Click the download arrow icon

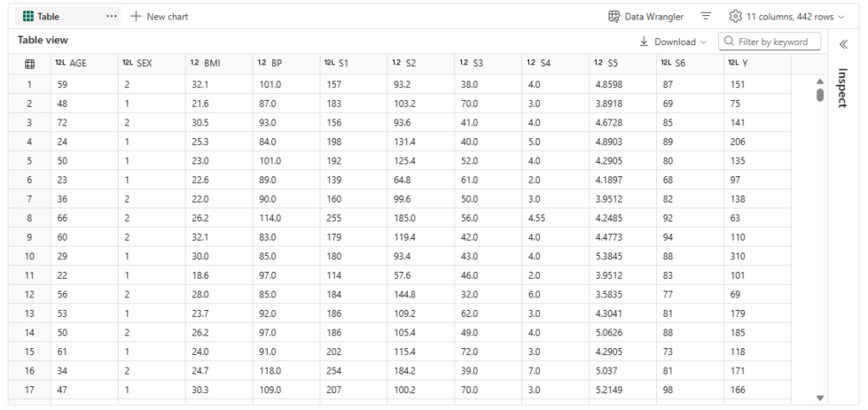643,42
